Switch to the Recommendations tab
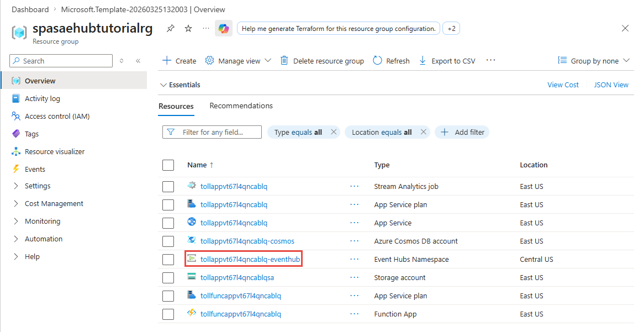 click(x=241, y=106)
